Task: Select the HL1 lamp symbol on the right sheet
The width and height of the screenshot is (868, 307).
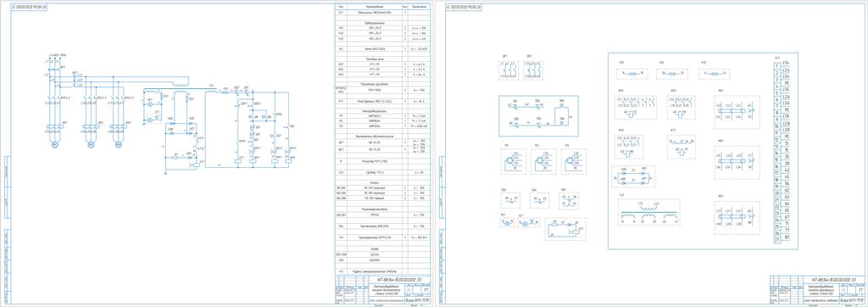Action: coord(507,221)
